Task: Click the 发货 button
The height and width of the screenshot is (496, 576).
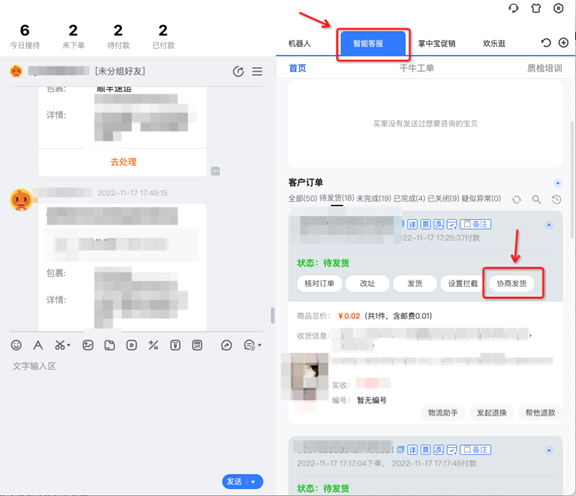Action: pyautogui.click(x=415, y=284)
